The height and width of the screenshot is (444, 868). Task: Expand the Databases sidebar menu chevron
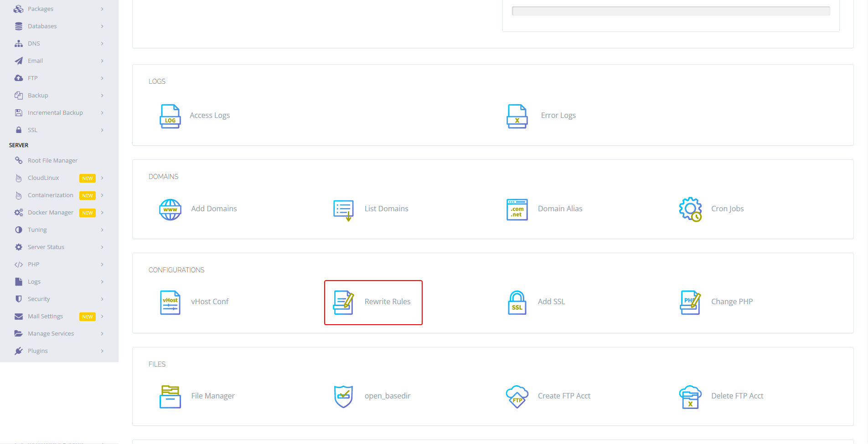(102, 26)
